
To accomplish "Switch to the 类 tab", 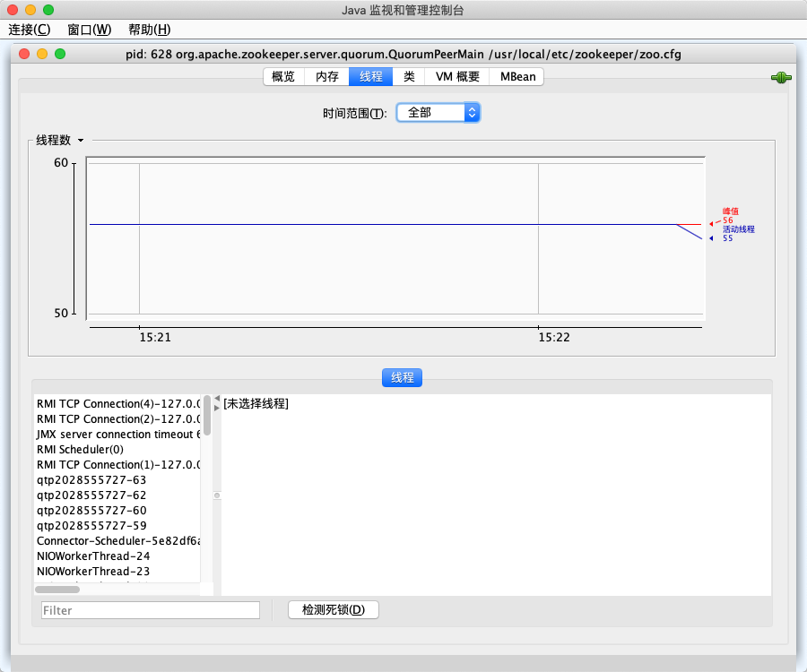I will click(409, 77).
